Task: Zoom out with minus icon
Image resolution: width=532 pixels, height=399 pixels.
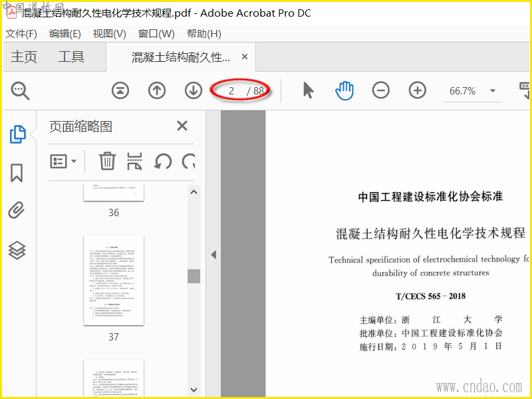Action: click(380, 90)
